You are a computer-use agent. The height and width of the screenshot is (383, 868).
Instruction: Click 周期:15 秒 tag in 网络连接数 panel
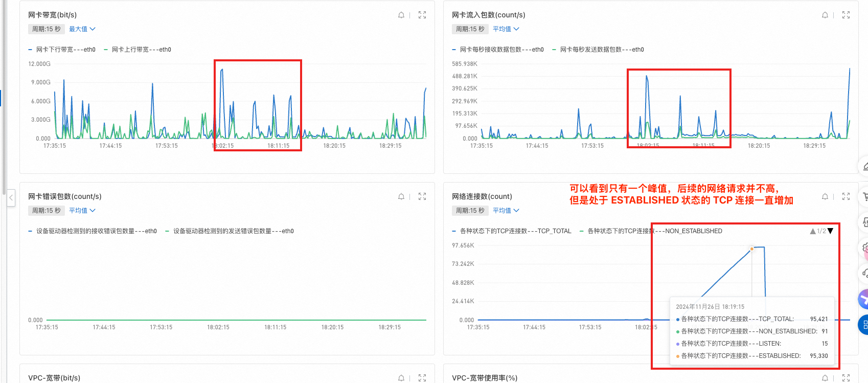(470, 211)
